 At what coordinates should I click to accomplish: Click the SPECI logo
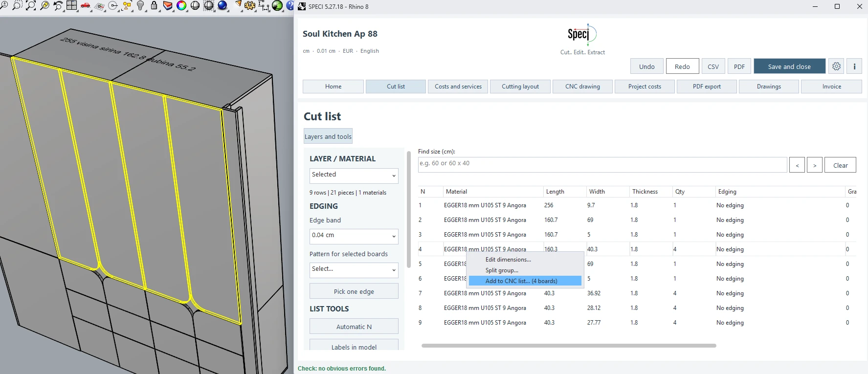click(x=582, y=35)
